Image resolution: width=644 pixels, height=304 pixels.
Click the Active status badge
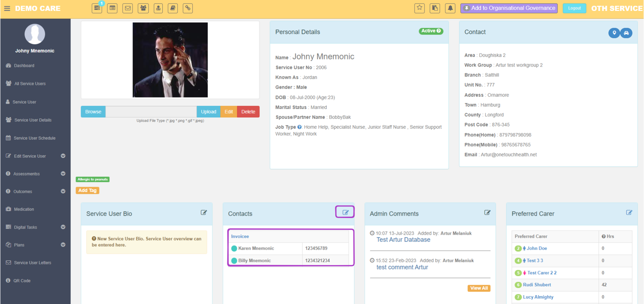pos(431,31)
